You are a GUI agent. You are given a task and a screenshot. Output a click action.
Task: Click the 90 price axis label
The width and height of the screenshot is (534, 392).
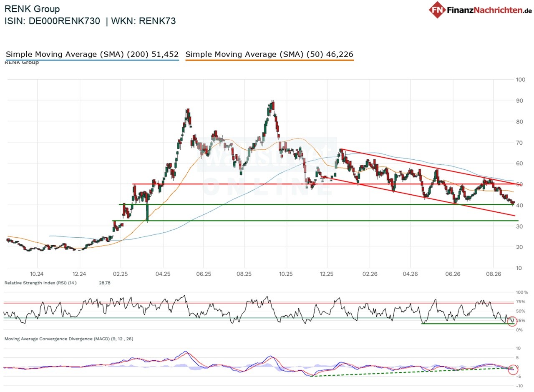point(519,101)
